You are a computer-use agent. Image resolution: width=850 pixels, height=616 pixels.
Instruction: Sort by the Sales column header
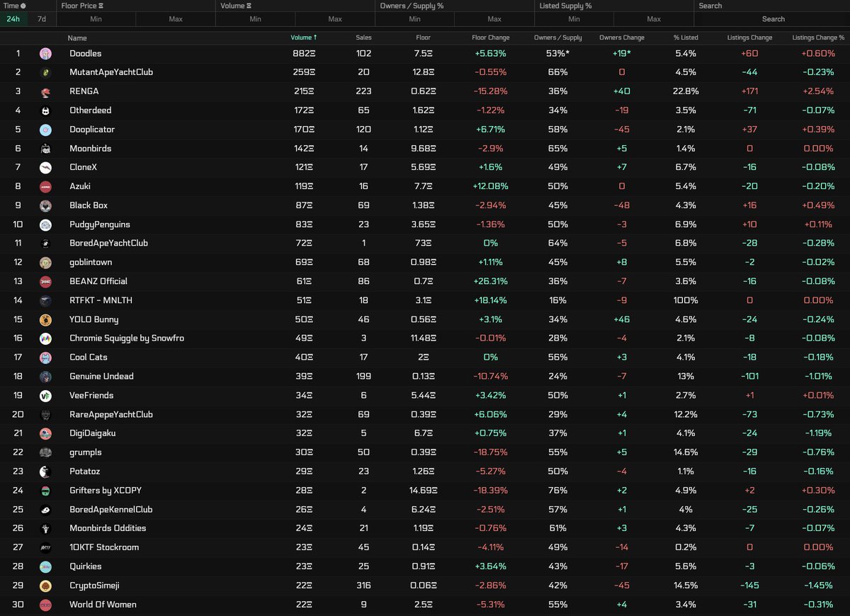pos(363,38)
